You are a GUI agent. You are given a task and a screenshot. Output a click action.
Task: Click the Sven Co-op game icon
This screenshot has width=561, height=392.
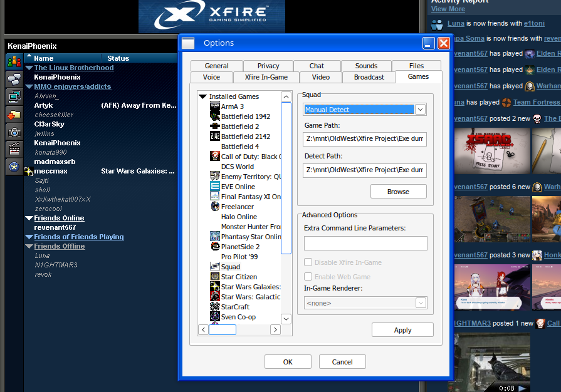[x=214, y=316]
